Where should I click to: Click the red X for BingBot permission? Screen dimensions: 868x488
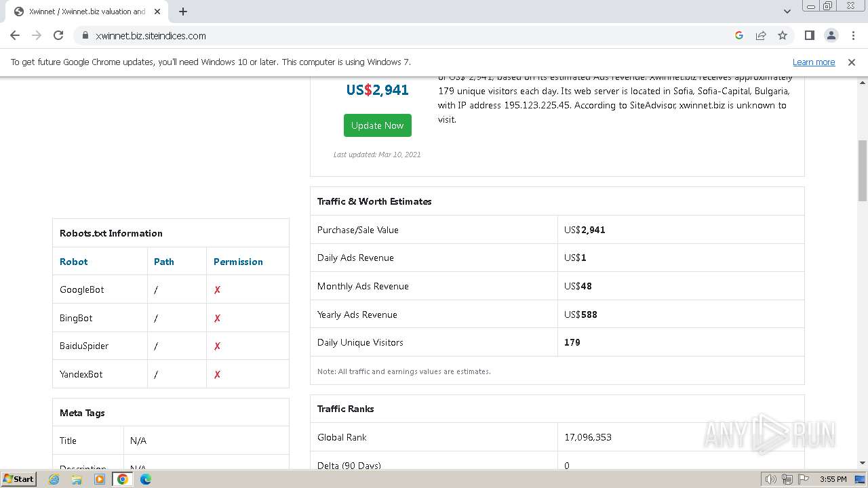(x=217, y=319)
